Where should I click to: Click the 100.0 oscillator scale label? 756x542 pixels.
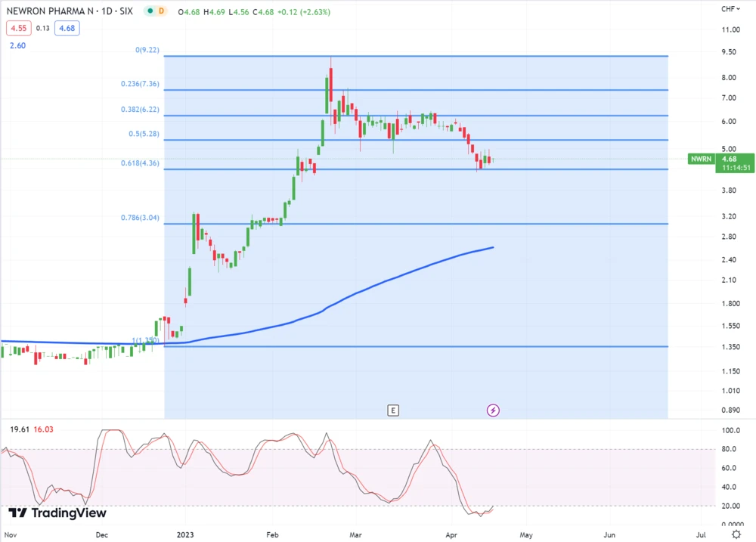[x=730, y=430]
